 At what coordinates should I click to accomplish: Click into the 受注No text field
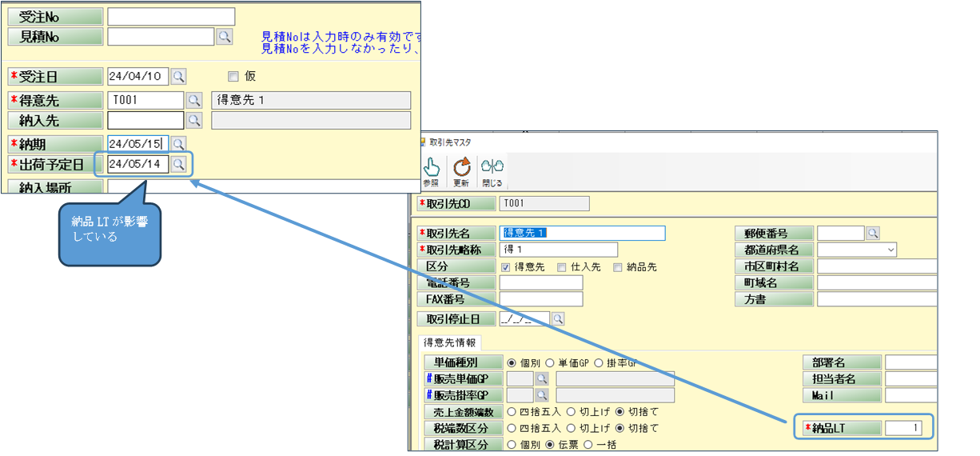[x=171, y=17]
